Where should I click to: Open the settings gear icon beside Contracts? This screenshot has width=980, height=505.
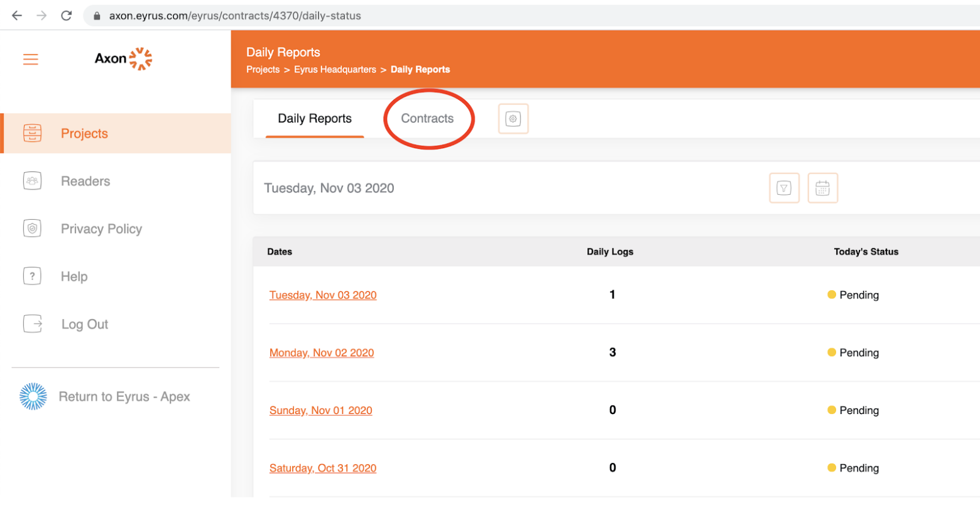click(513, 119)
